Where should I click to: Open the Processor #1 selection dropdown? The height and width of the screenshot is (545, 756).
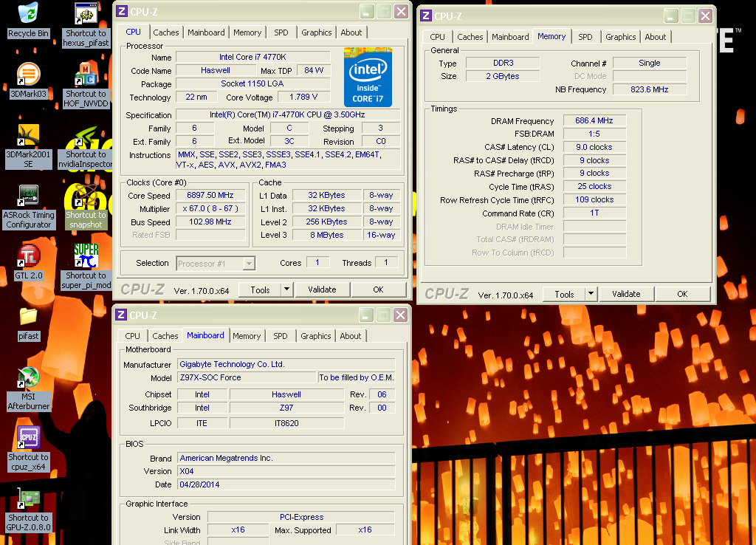[216, 264]
